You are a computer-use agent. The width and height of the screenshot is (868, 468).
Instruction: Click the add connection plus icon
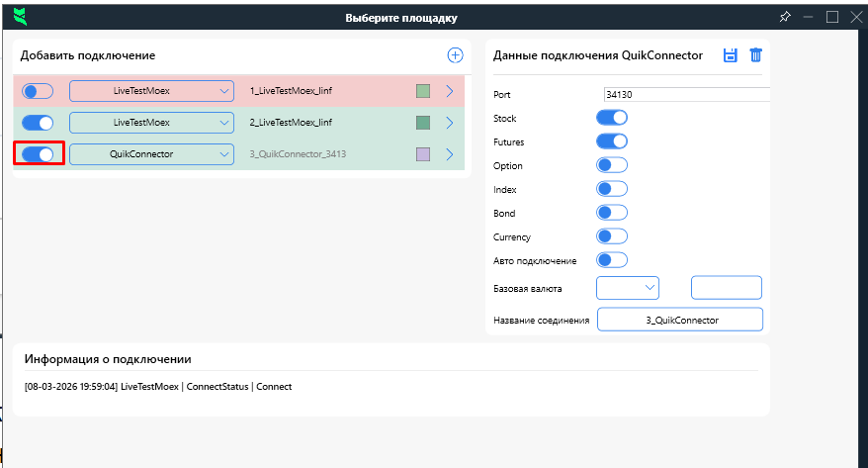click(x=455, y=55)
